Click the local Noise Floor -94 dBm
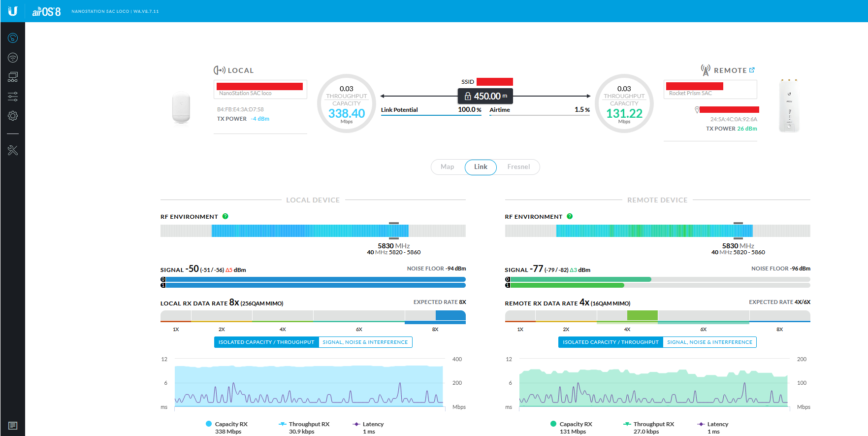Image resolution: width=868 pixels, height=436 pixels. pos(436,268)
